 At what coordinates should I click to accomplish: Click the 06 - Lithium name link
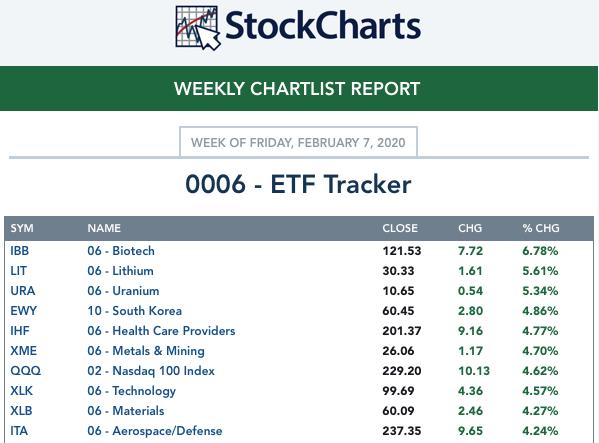tap(120, 271)
